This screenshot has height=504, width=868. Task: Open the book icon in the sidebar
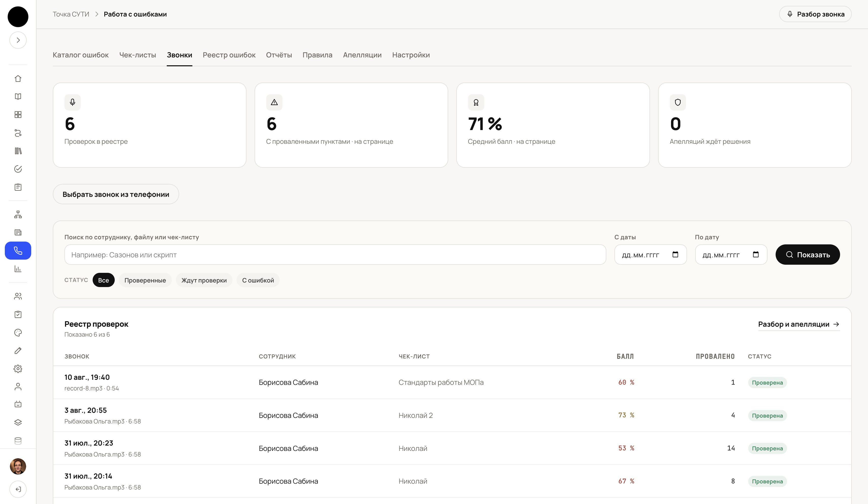pyautogui.click(x=18, y=97)
